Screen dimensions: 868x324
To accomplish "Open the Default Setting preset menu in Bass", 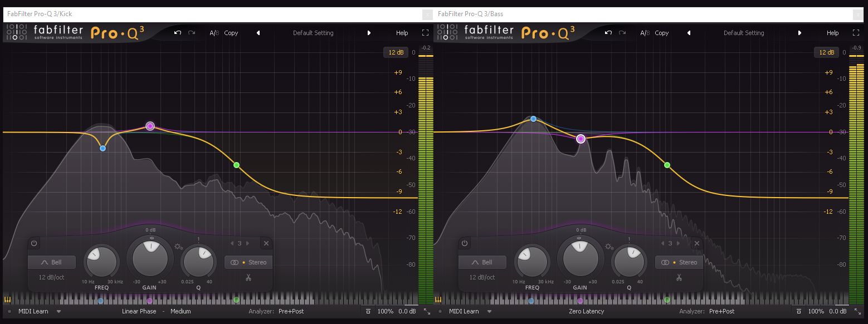I will pos(743,33).
